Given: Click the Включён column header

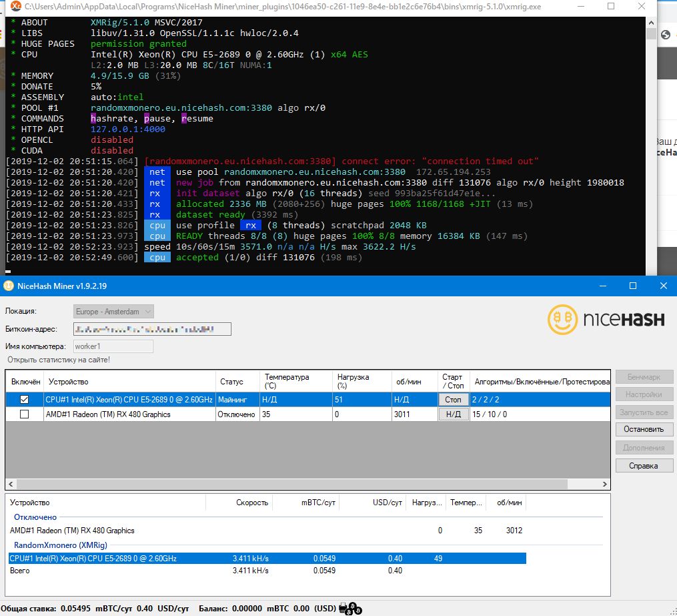Looking at the screenshot, I should pyautogui.click(x=25, y=382).
